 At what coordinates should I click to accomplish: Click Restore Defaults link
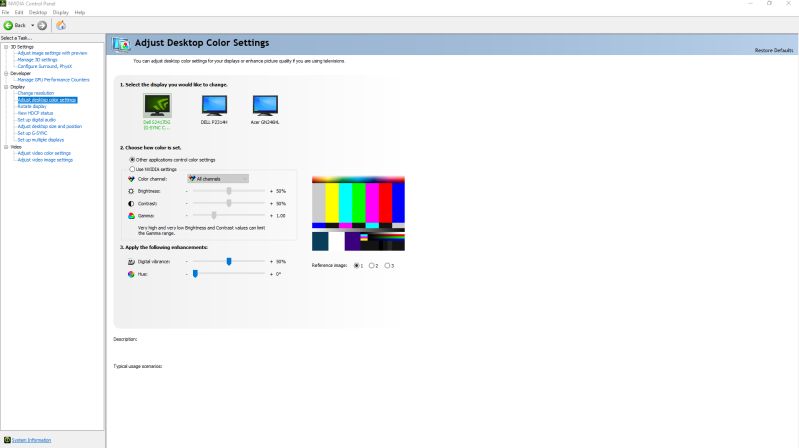click(774, 50)
